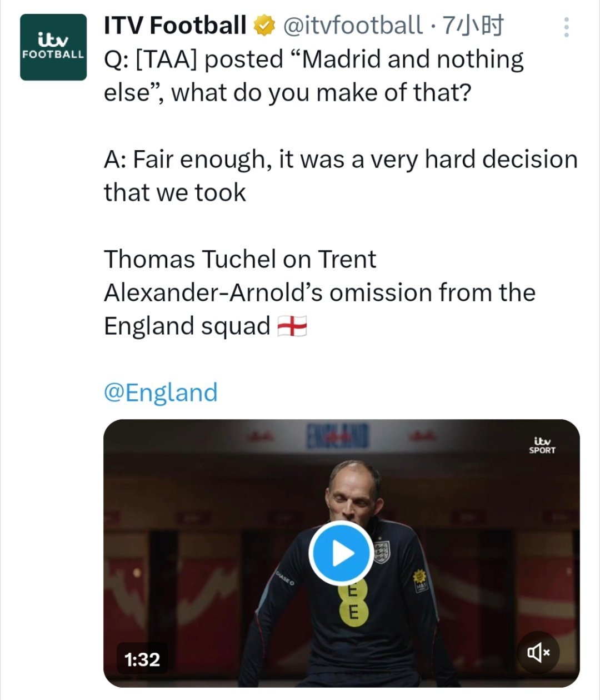Click the @itvfootball handle
This screenshot has height=700, width=600.
tap(352, 26)
